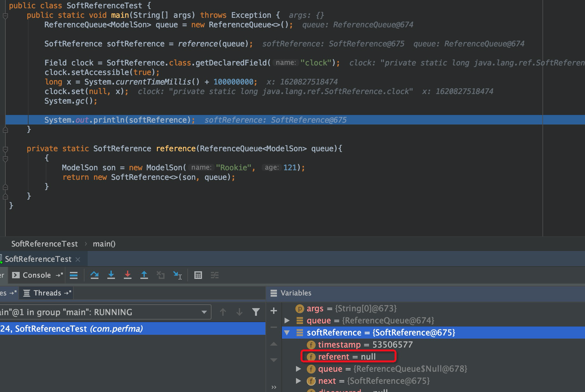
Task: Open Evaluate Expression calculator icon
Action: 198,275
